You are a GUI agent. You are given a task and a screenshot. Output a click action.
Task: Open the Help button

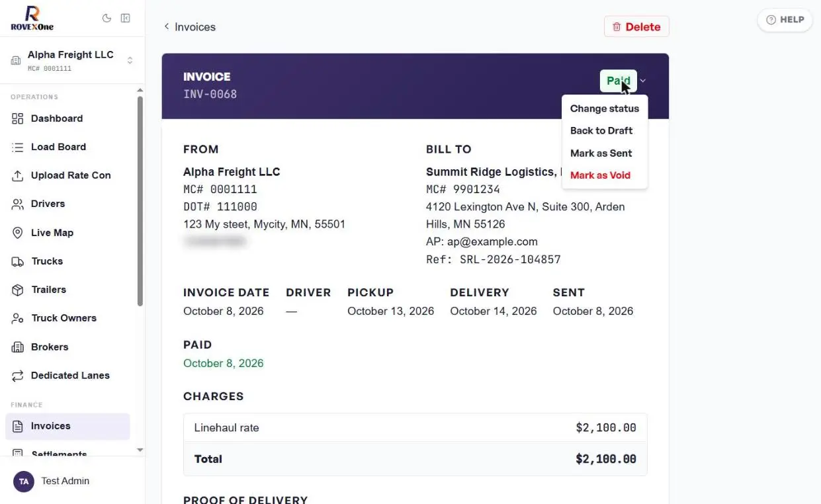785,20
